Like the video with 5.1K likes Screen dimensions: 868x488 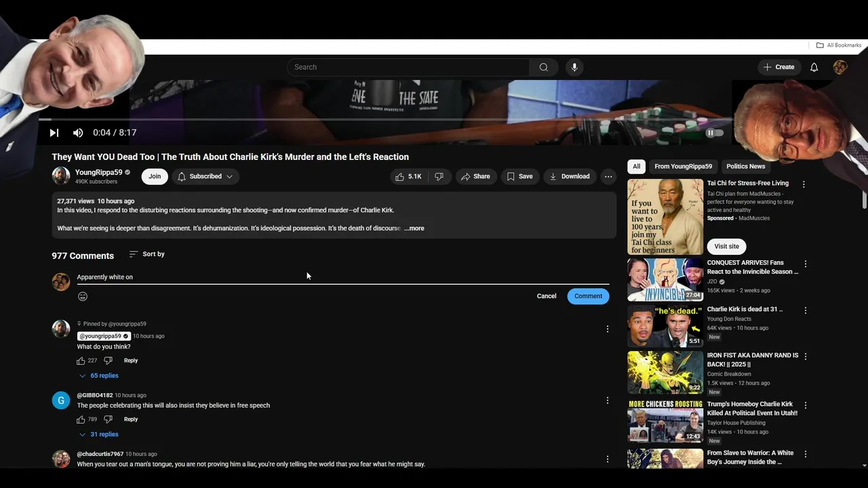point(408,176)
